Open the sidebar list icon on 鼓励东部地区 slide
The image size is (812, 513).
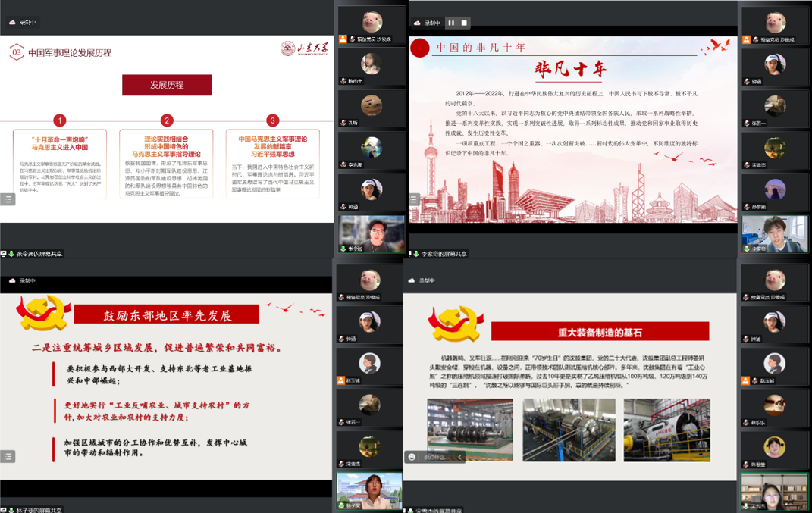tap(8, 456)
